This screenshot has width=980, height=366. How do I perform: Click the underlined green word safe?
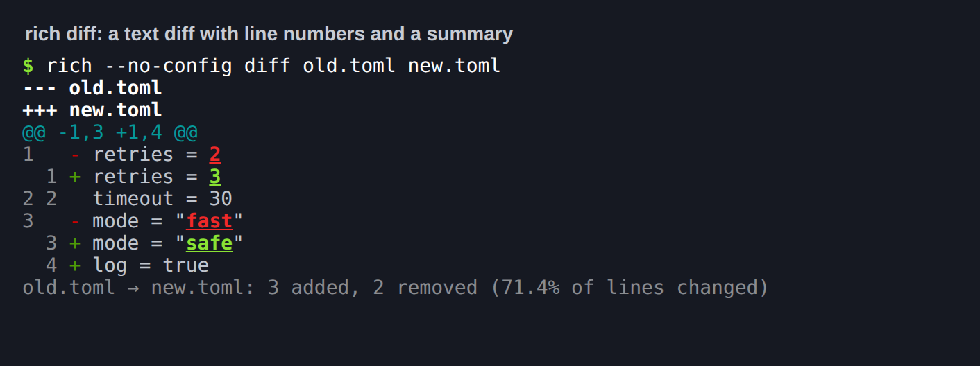pos(209,243)
